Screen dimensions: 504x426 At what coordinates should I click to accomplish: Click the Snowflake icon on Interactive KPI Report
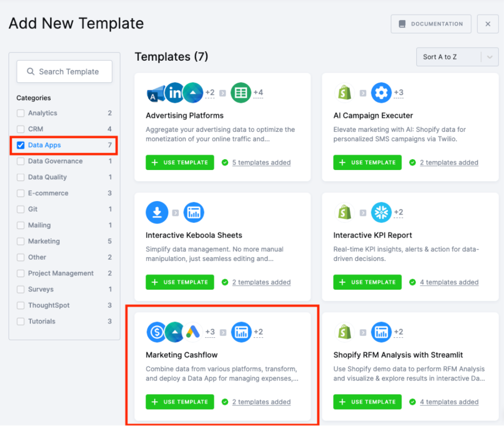tap(381, 212)
